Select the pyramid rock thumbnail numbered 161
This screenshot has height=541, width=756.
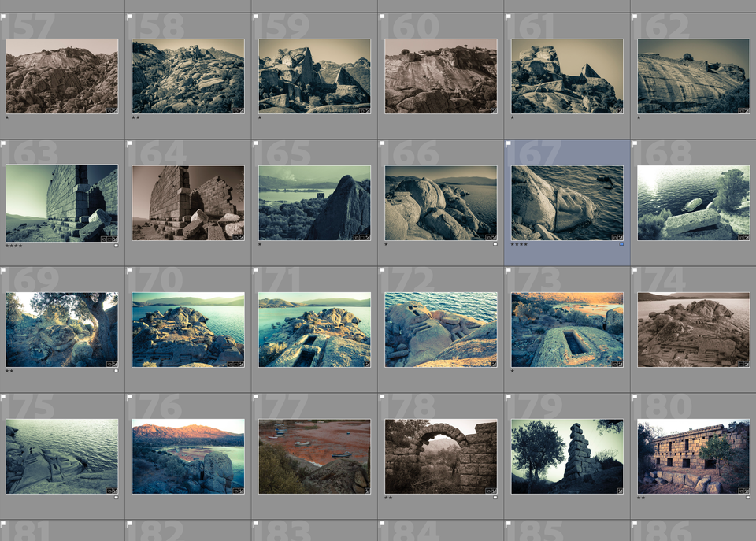pyautogui.click(x=567, y=76)
